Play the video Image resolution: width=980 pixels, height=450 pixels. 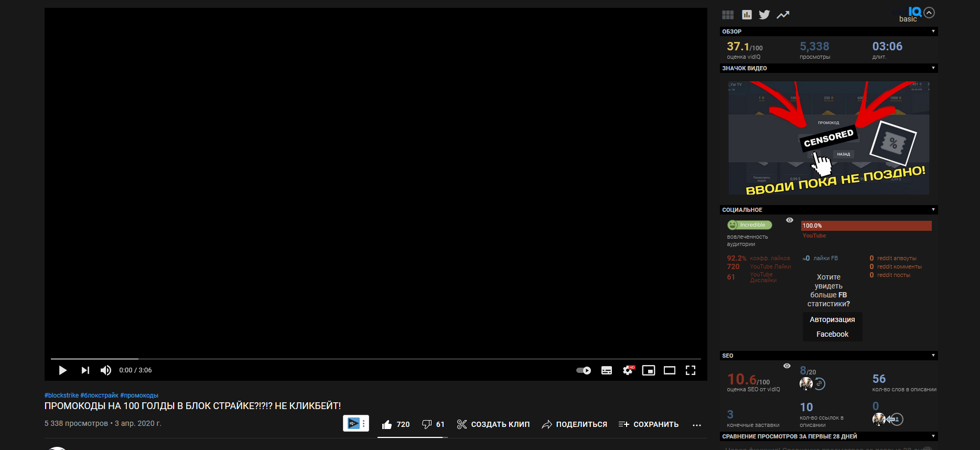tap(62, 370)
